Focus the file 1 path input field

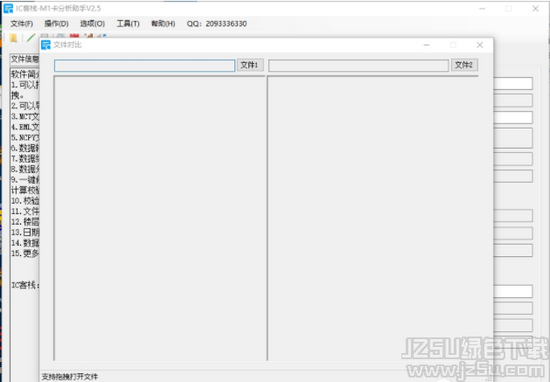(145, 66)
